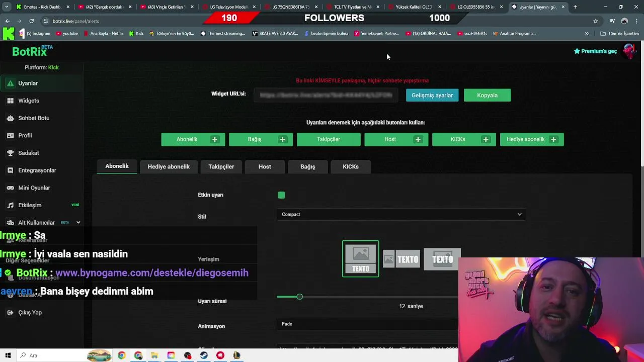Select text-over-image layout option
Viewport: 644px width, 362px height.
(x=442, y=259)
